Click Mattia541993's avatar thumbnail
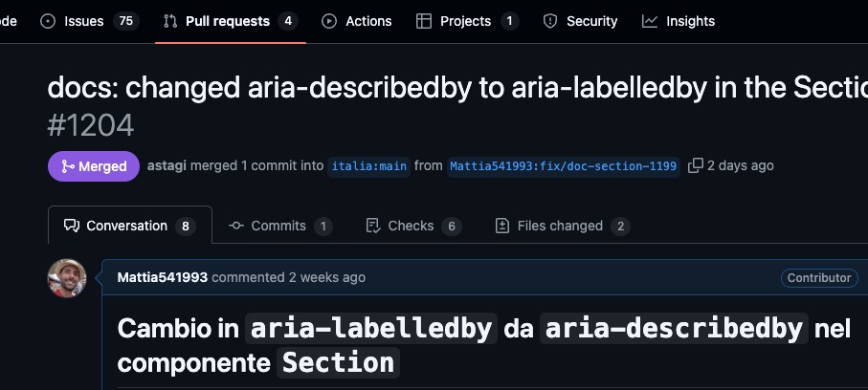The height and width of the screenshot is (390, 868). 67,278
